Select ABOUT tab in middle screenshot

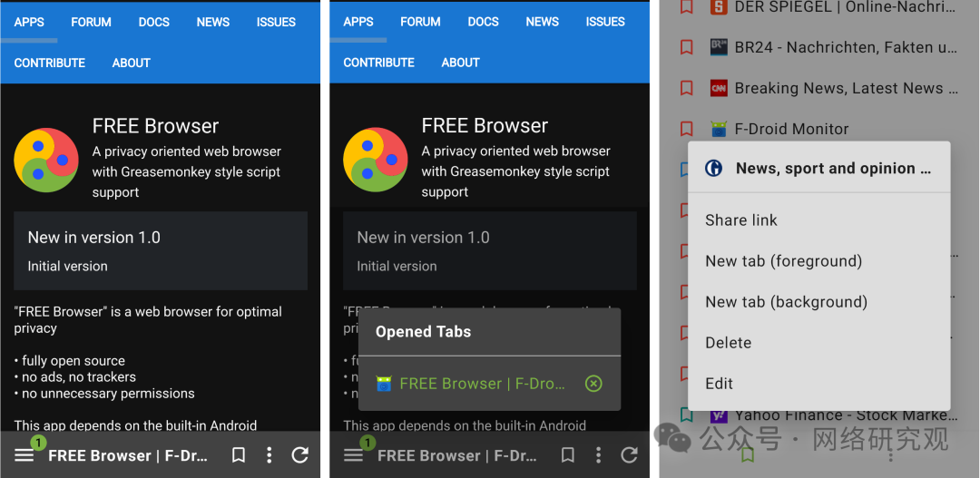(461, 63)
